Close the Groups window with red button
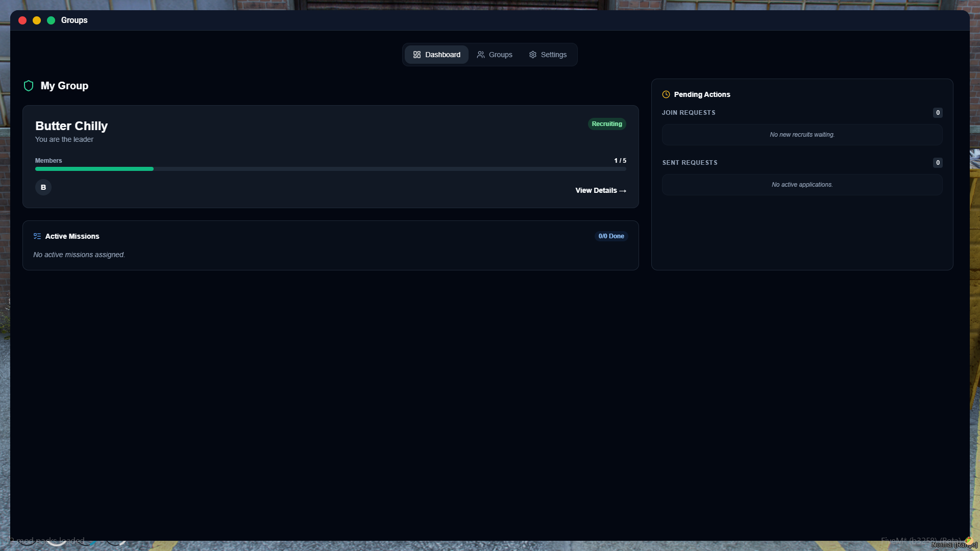 (x=22, y=20)
